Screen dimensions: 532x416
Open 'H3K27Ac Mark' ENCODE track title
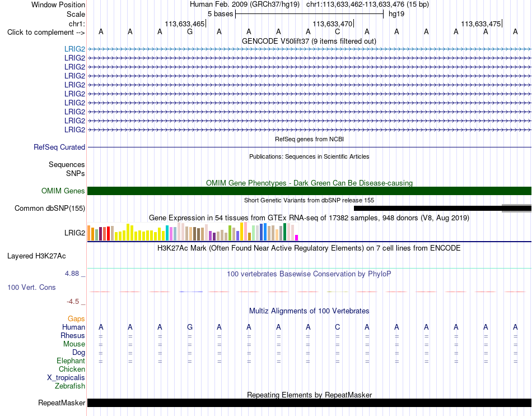[x=309, y=248]
